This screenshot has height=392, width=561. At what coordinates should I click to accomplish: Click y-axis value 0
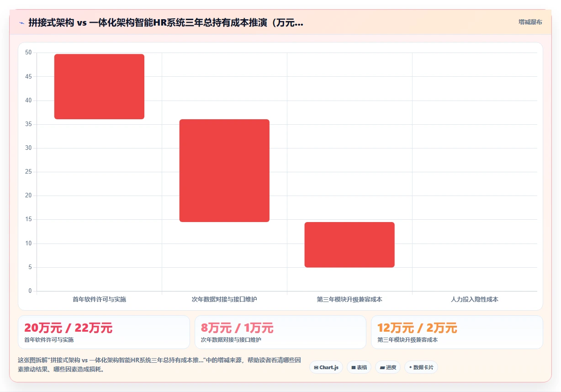coord(30,291)
